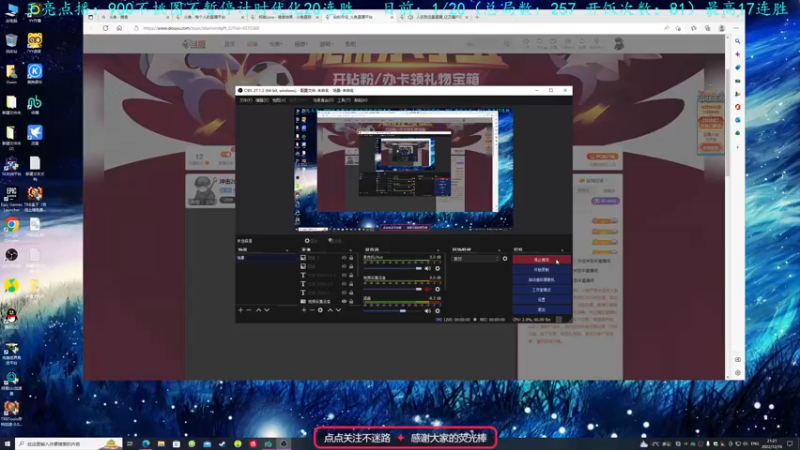
Task: Open Douyu 鱼吧 link
Action: (x=351, y=44)
